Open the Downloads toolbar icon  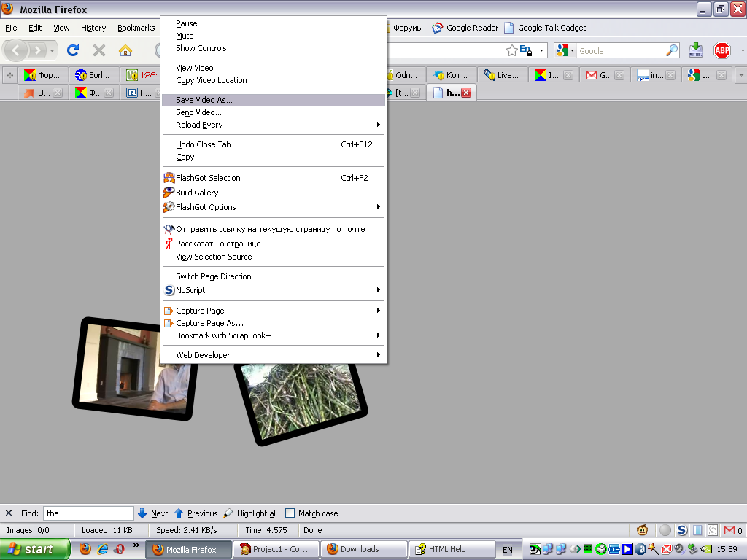[696, 50]
